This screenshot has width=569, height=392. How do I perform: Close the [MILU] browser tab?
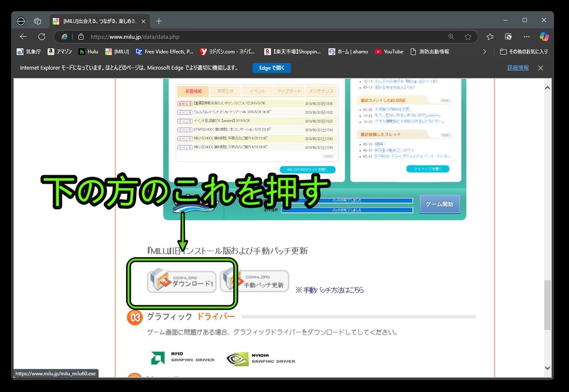(x=143, y=22)
